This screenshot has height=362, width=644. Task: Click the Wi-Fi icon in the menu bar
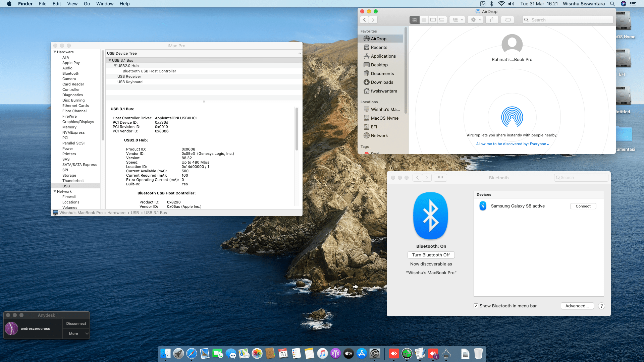point(501,4)
